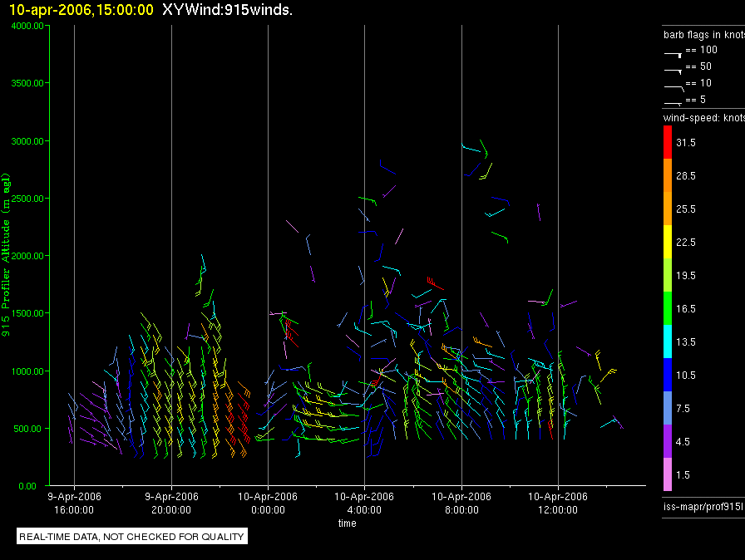This screenshot has height=560, width=745.
Task: Select the blue 10.5 knots swatch
Action: point(668,375)
